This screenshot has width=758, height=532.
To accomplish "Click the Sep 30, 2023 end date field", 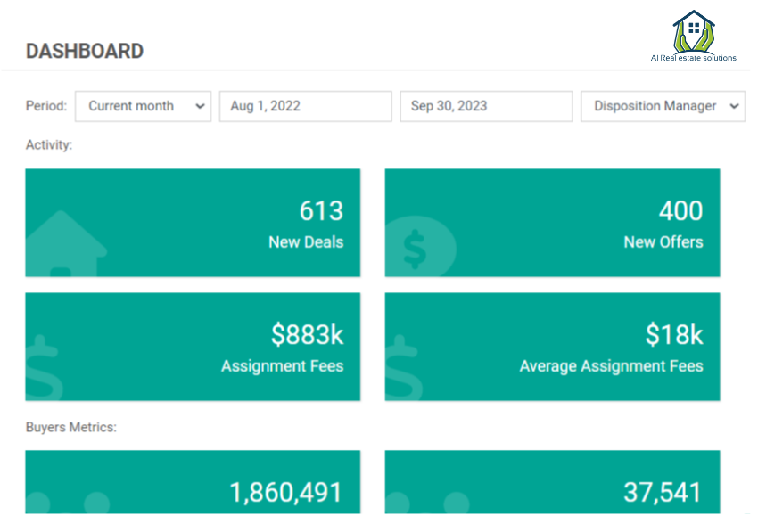I will (x=486, y=106).
